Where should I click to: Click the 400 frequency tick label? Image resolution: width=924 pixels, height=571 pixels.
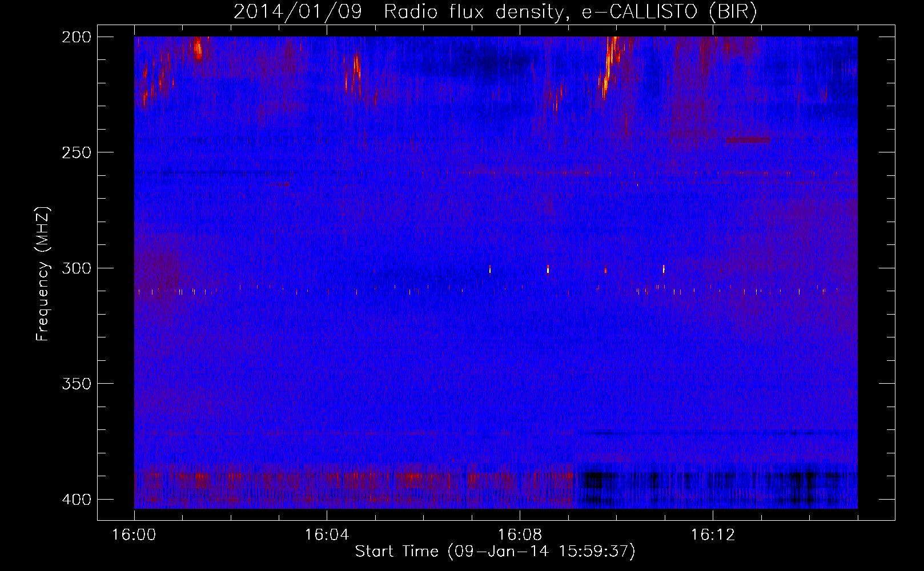click(x=76, y=500)
